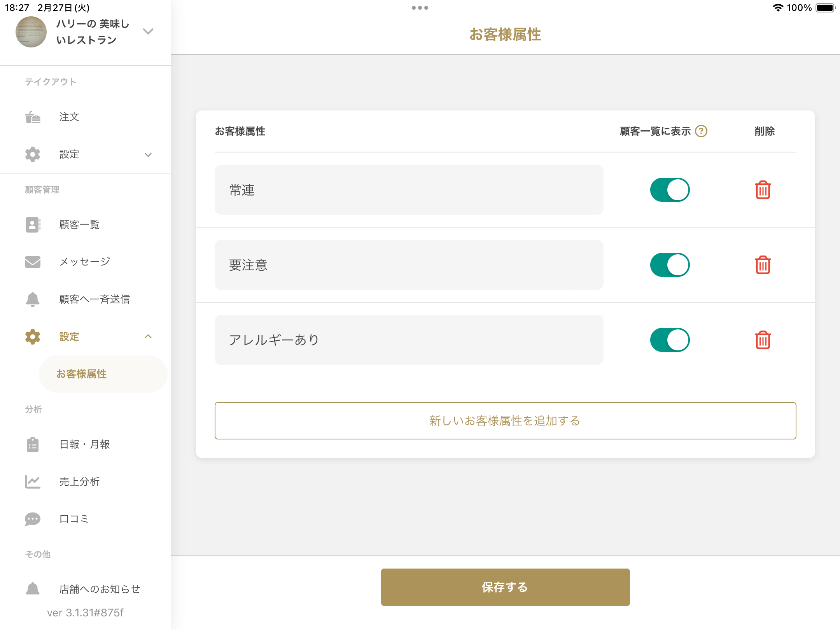Viewport: 840px width, 630px height.
Task: Open 顧客一覧 via the contact book icon
Action: click(x=33, y=224)
